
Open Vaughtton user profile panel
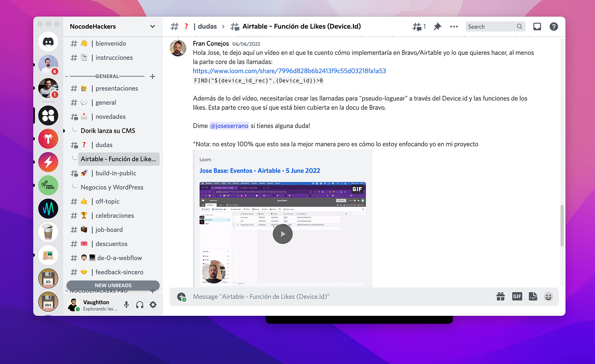point(93,305)
